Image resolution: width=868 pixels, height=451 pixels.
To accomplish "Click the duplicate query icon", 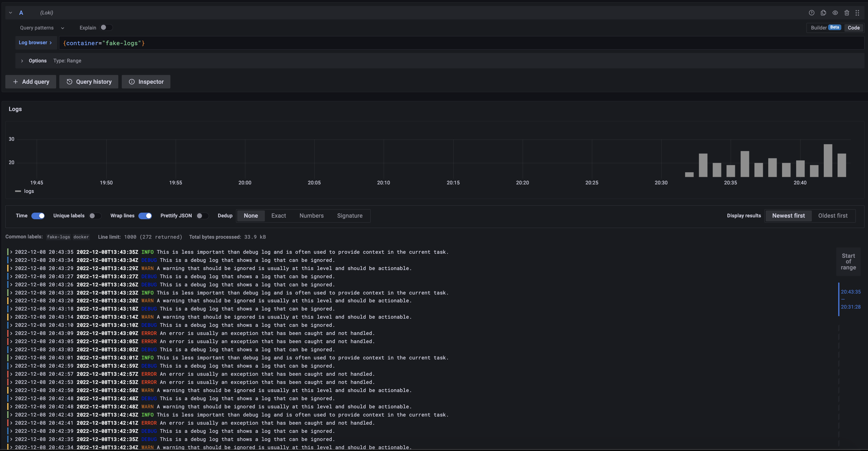I will click(x=823, y=13).
